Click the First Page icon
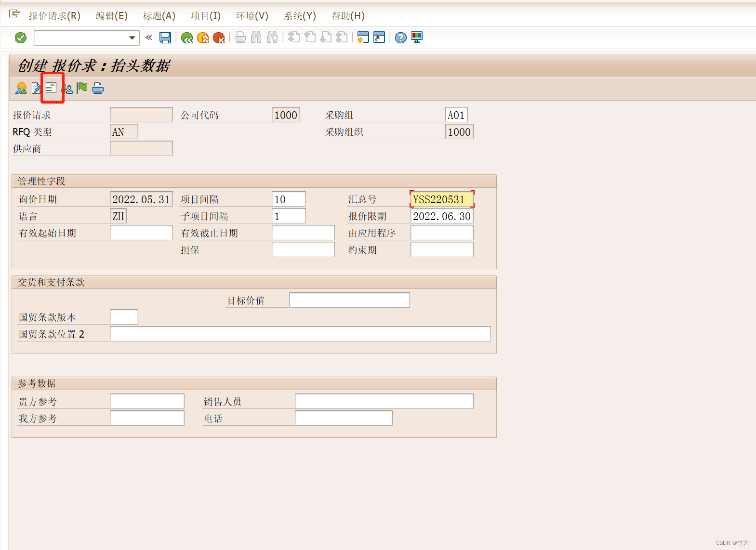Image resolution: width=756 pixels, height=550 pixels. coord(294,38)
